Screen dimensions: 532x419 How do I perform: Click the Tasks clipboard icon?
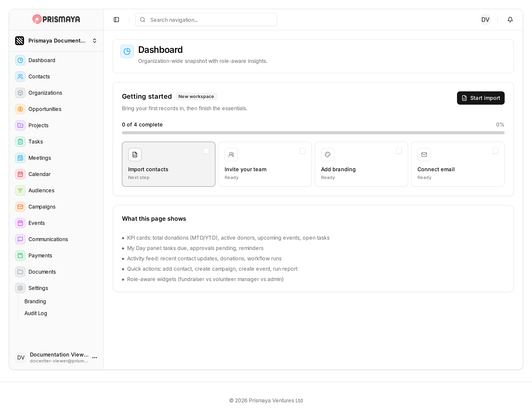pyautogui.click(x=20, y=142)
